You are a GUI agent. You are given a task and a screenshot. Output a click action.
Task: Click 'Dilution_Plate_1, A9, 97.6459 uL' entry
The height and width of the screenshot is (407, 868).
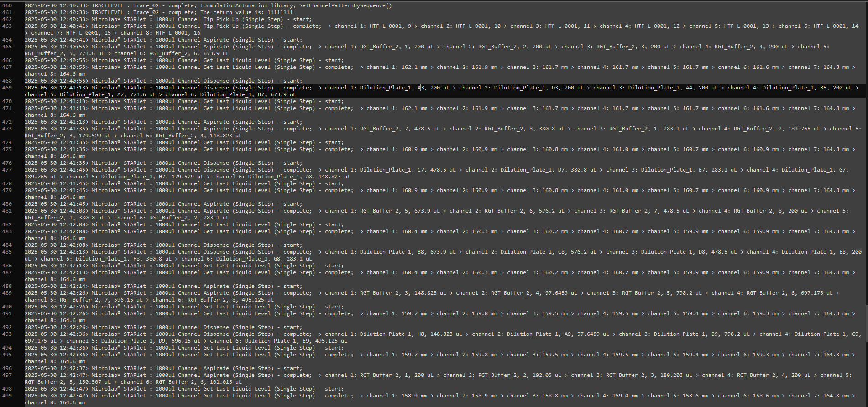(558, 334)
